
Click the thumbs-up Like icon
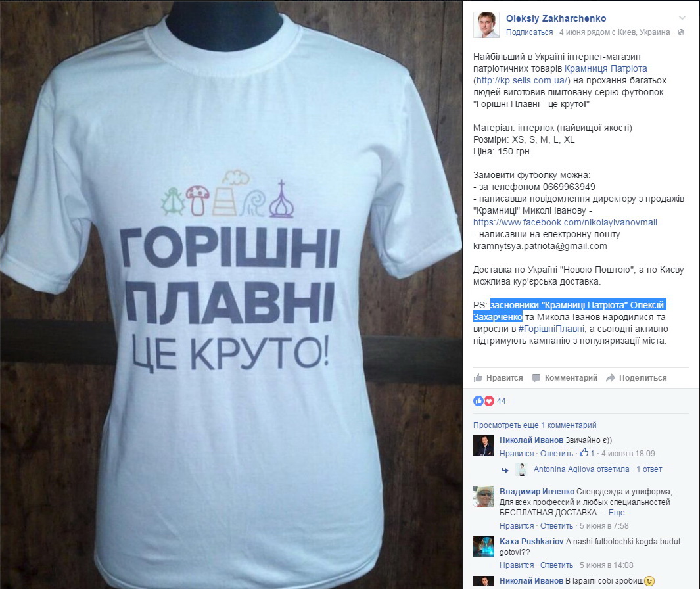pos(478,378)
